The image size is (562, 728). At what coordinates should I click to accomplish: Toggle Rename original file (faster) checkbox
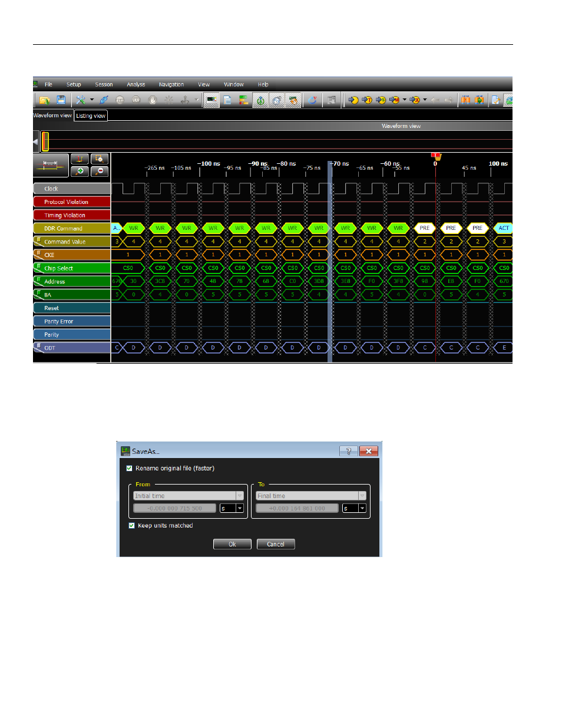[x=130, y=468]
